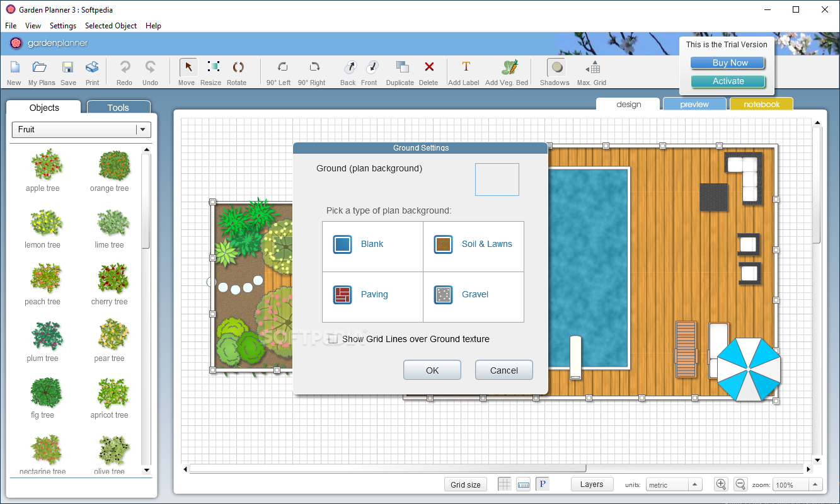Select the Resize tool

point(212,67)
